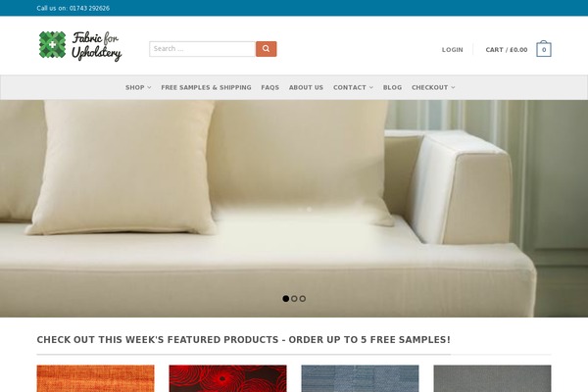Open the Cart / £0.00 link
Image resolution: width=588 pixels, height=392 pixels.
click(x=507, y=50)
